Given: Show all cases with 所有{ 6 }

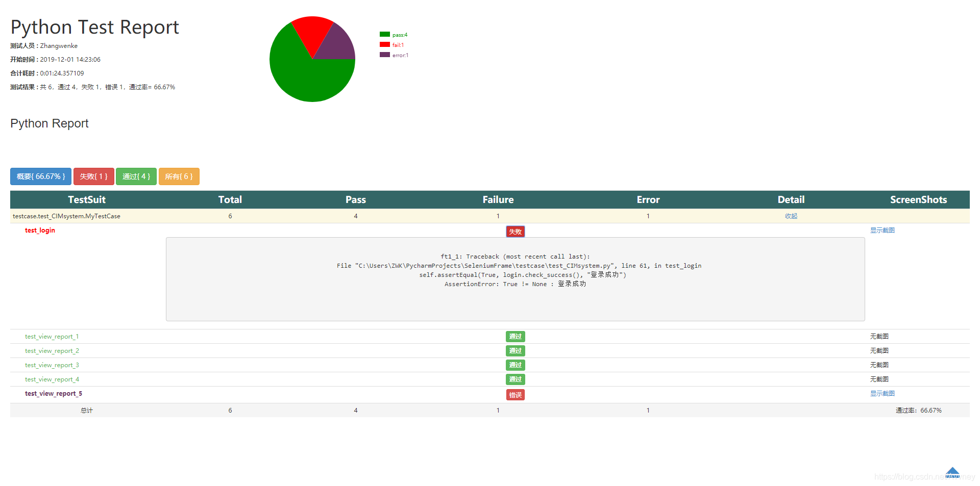Looking at the screenshot, I should (179, 176).
